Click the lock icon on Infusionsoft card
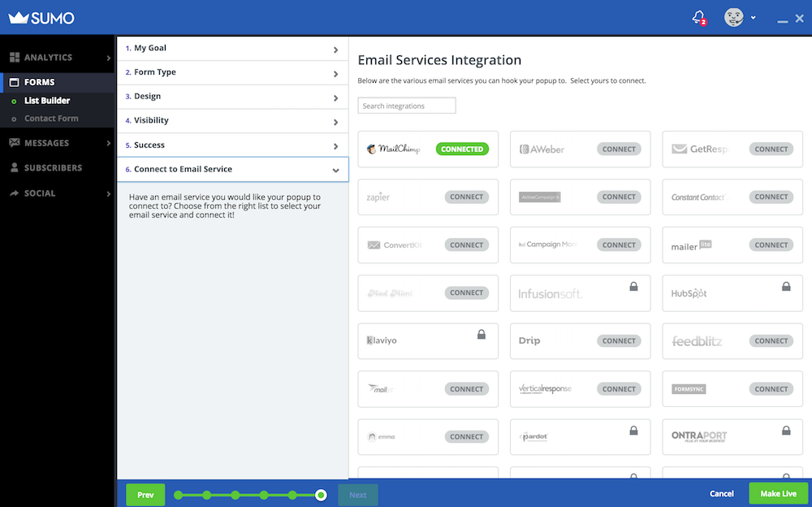The width and height of the screenshot is (812, 507). (633, 286)
